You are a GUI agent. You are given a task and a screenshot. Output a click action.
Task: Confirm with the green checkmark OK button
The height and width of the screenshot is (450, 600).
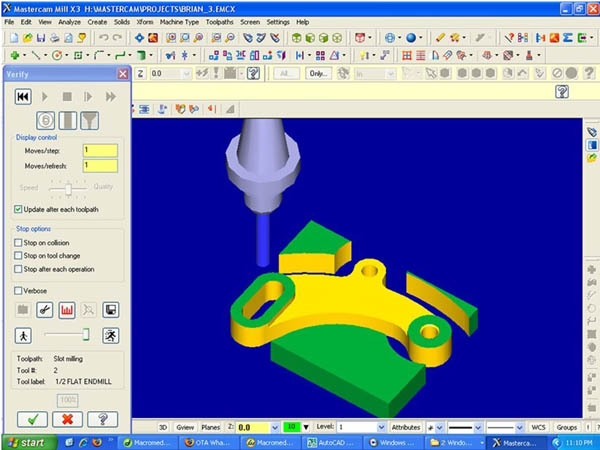point(32,419)
